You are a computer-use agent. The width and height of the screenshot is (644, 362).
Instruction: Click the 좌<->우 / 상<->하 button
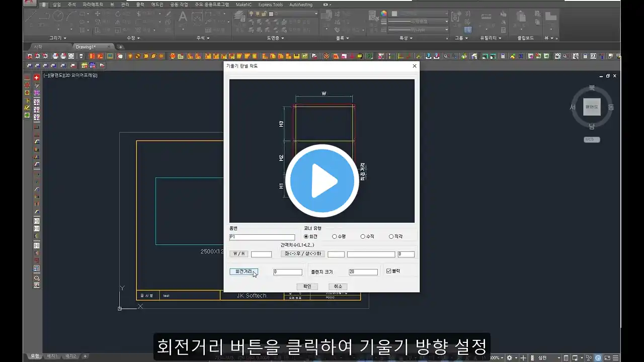[302, 254]
